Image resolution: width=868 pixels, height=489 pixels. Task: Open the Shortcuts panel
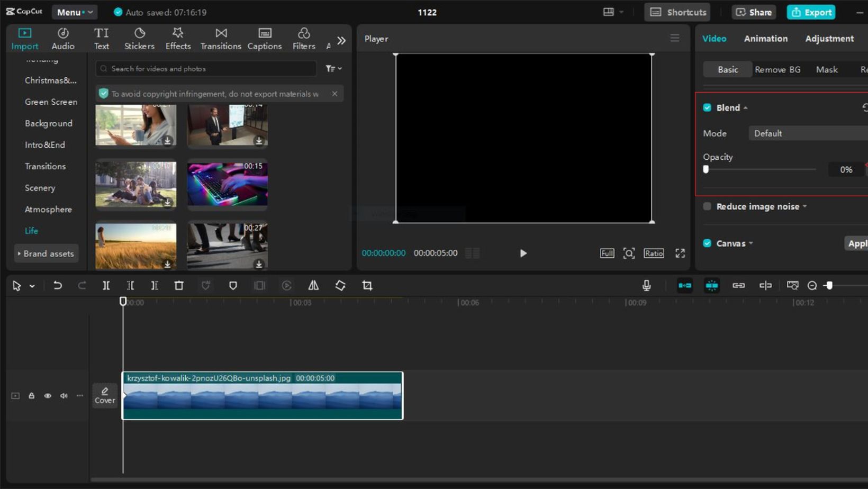677,12
